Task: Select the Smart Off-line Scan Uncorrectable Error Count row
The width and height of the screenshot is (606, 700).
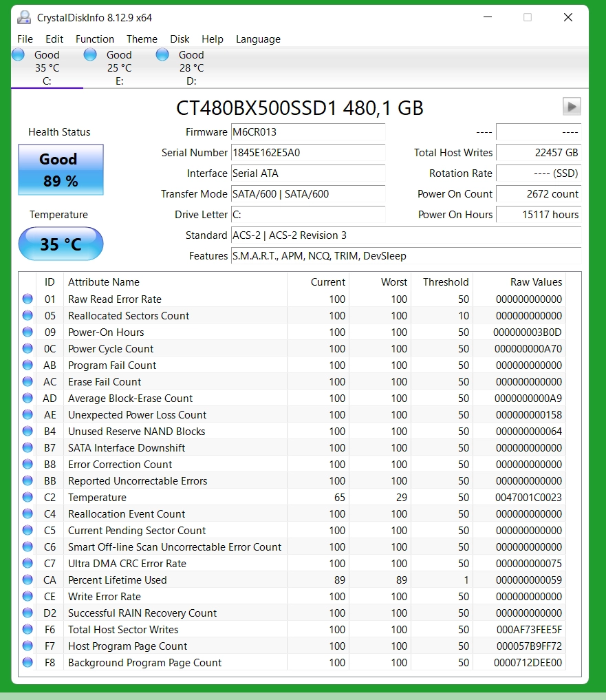Action: (x=292, y=547)
